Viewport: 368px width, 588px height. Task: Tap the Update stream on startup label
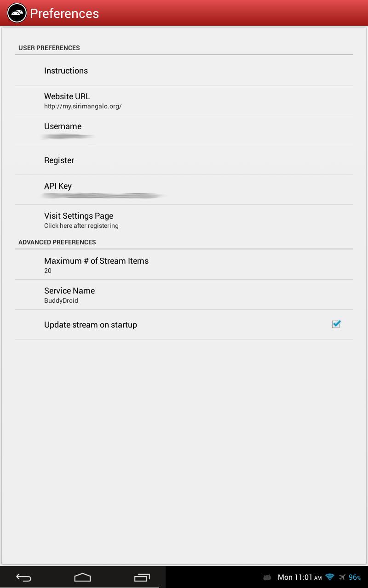click(91, 324)
